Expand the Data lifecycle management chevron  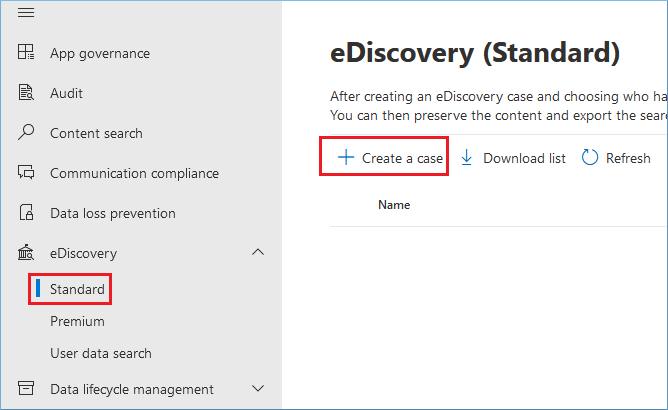tap(258, 388)
